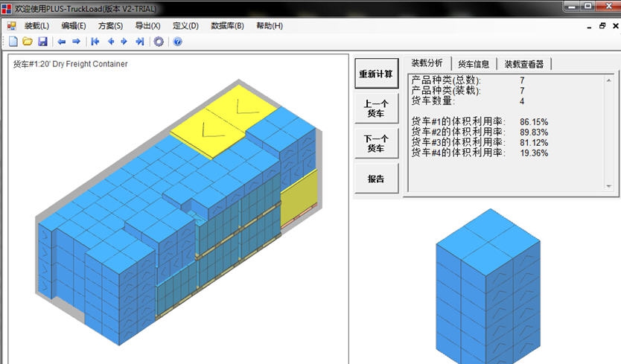
Task: Jump to the last truck icon
Action: (x=139, y=42)
